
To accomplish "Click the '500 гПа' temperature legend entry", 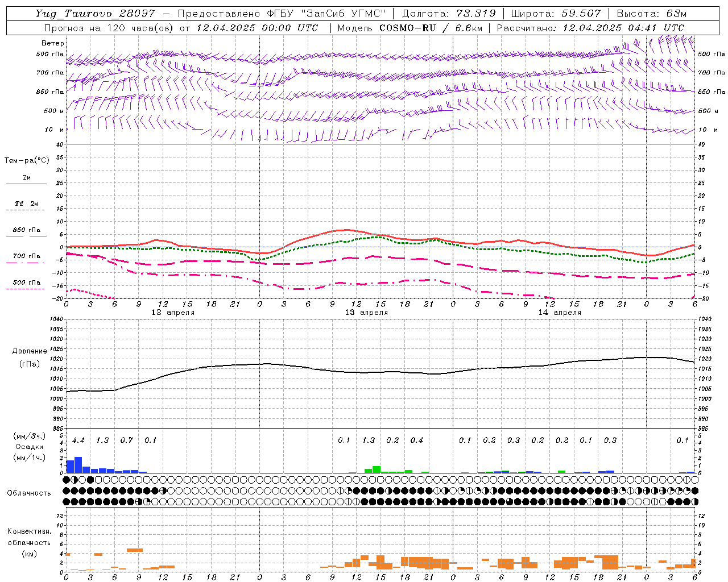I will point(27,282).
